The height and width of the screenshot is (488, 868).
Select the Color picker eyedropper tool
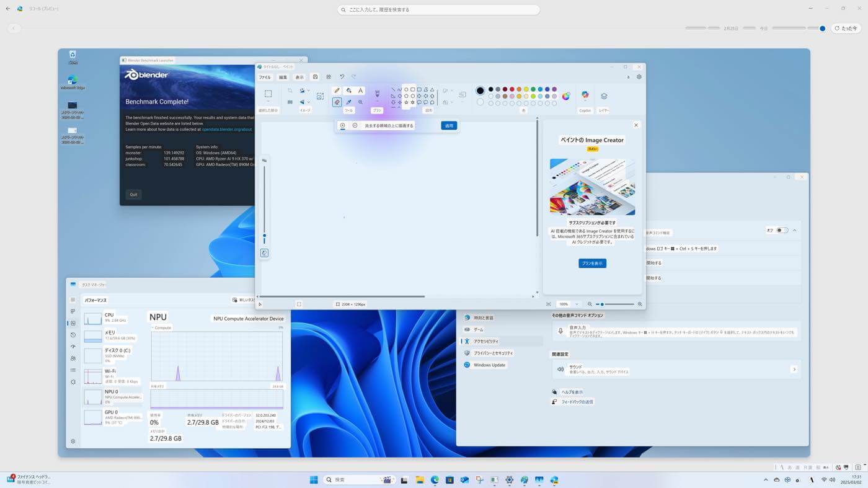(x=348, y=102)
